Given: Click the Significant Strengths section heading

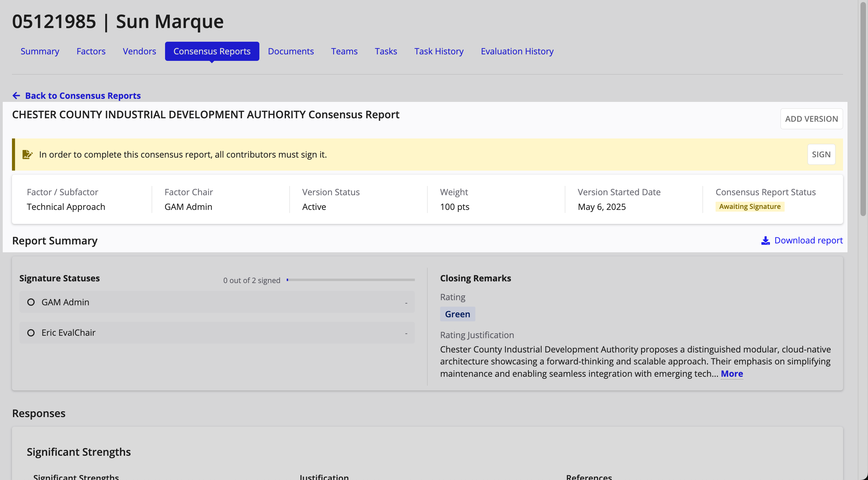Looking at the screenshot, I should coord(79,452).
